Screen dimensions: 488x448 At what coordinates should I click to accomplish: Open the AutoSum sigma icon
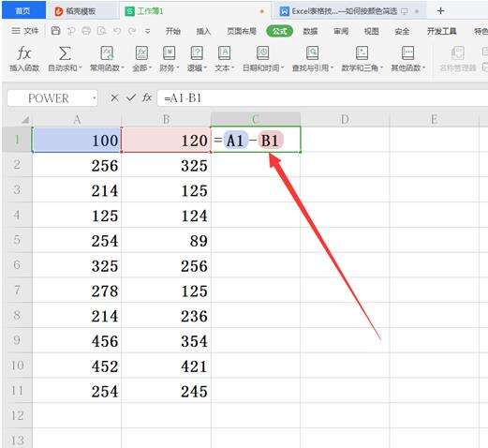pos(65,53)
